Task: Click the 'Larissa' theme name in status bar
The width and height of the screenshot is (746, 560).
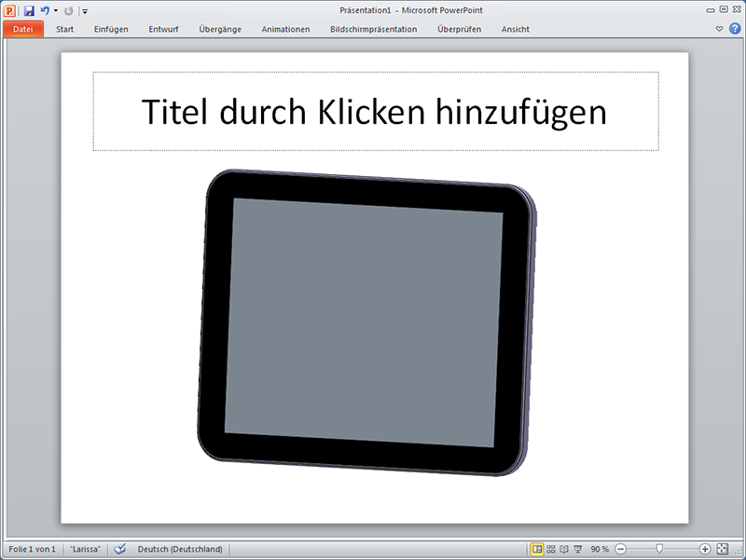Action: (85, 549)
